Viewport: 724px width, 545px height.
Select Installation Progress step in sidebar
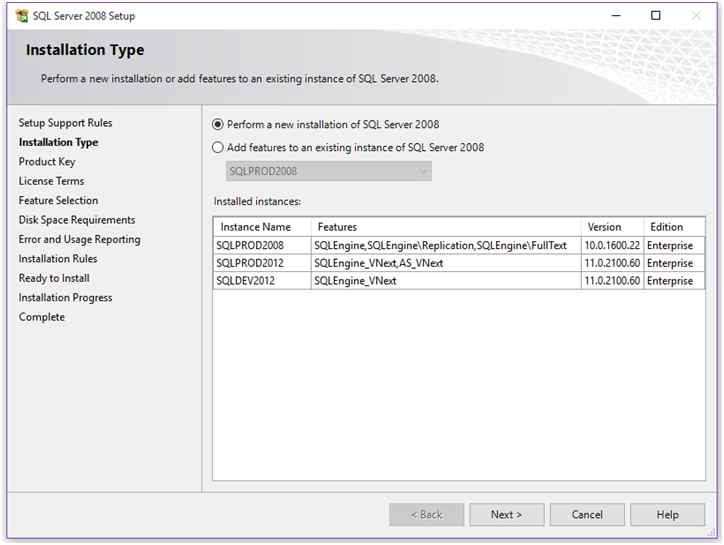[65, 297]
